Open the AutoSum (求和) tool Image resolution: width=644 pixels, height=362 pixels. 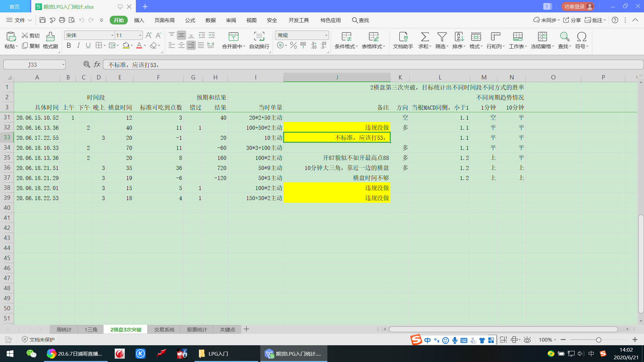425,40
